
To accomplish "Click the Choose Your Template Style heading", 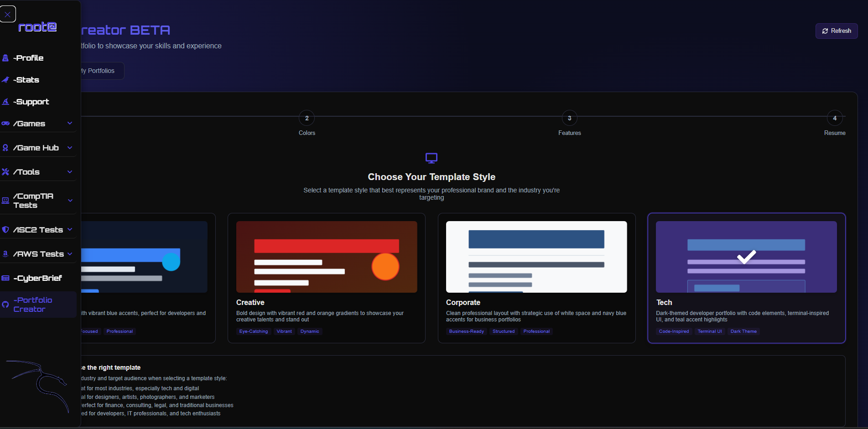I will point(431,177).
